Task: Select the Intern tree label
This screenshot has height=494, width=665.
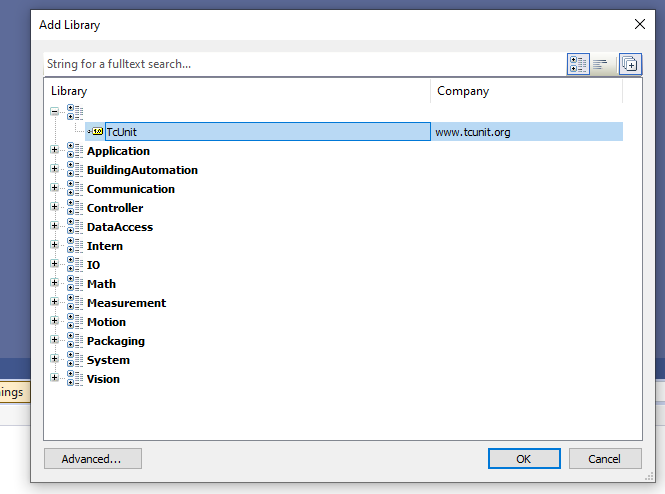Action: 105,246
